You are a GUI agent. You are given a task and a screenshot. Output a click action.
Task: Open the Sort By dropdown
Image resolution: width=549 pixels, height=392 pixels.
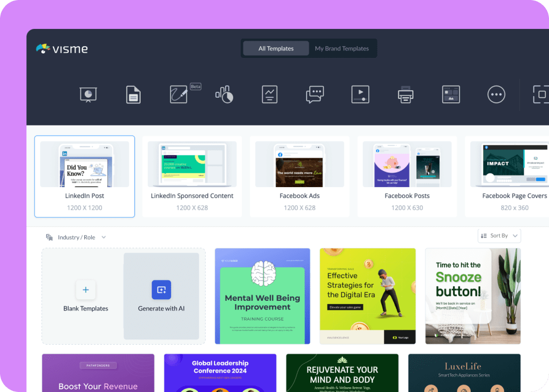pyautogui.click(x=499, y=235)
